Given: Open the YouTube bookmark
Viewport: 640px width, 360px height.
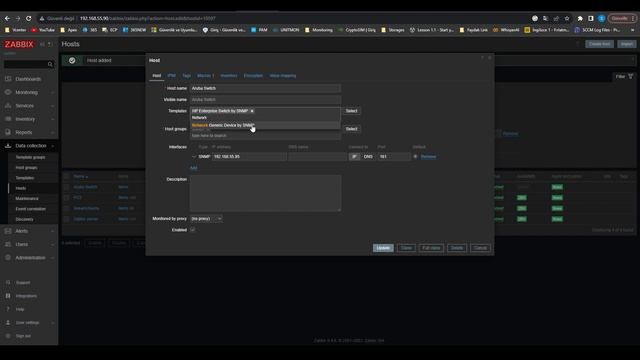Looking at the screenshot, I should click(x=43, y=30).
